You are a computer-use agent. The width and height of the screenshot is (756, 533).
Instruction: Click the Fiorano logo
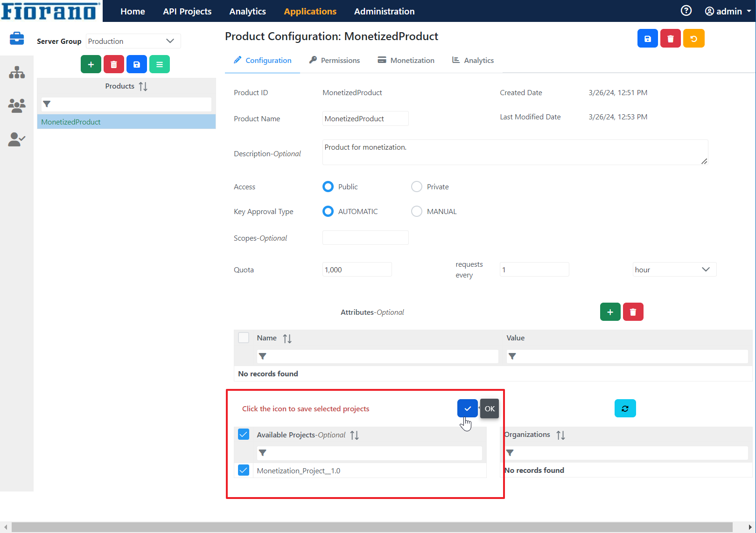51,11
